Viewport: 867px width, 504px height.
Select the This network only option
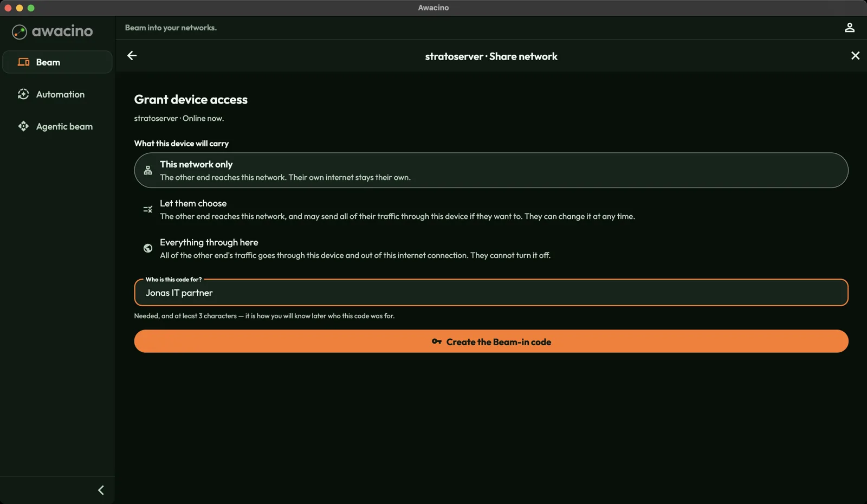point(491,170)
